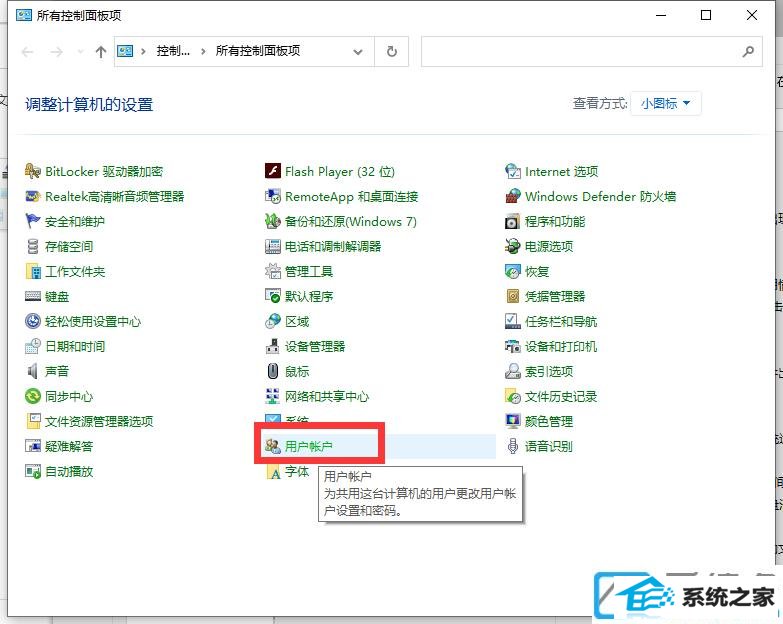Expand breadcrumb chevron before 所有控制面板项
The image size is (783, 624).
click(203, 51)
